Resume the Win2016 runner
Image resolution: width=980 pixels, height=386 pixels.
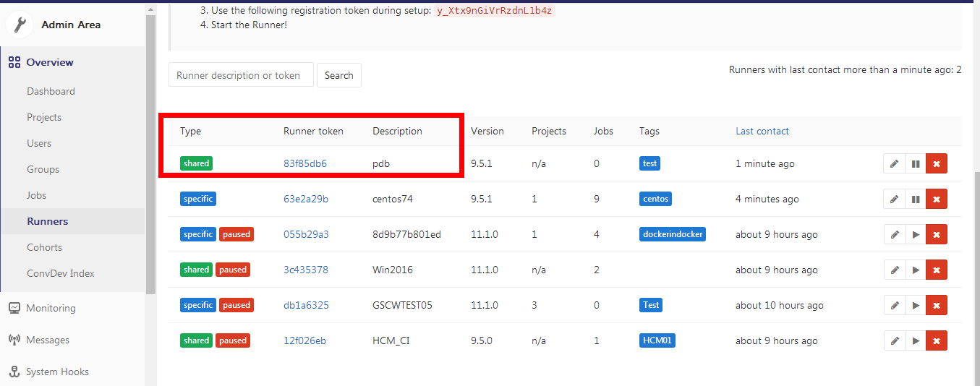coord(916,270)
